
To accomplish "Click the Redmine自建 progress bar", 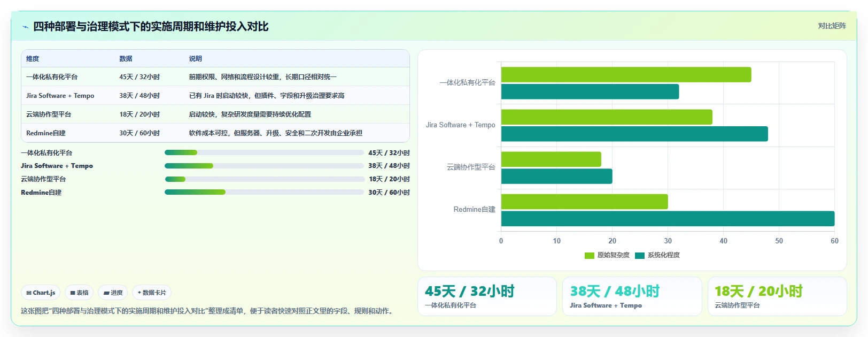I will pyautogui.click(x=264, y=192).
